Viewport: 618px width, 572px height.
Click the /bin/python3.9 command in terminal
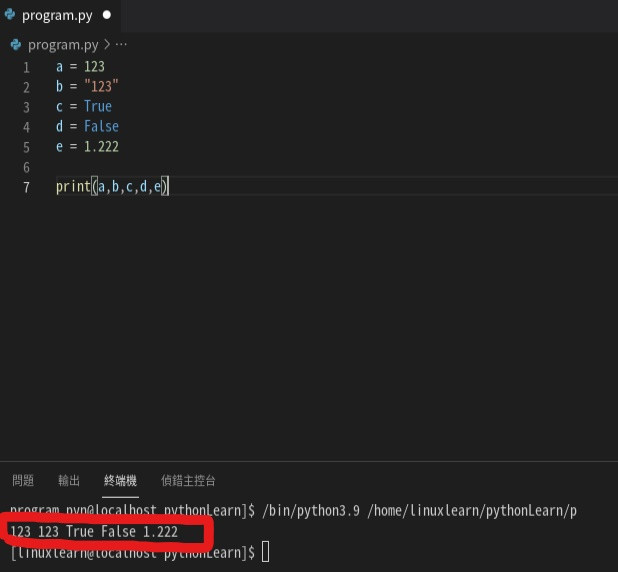(311, 511)
